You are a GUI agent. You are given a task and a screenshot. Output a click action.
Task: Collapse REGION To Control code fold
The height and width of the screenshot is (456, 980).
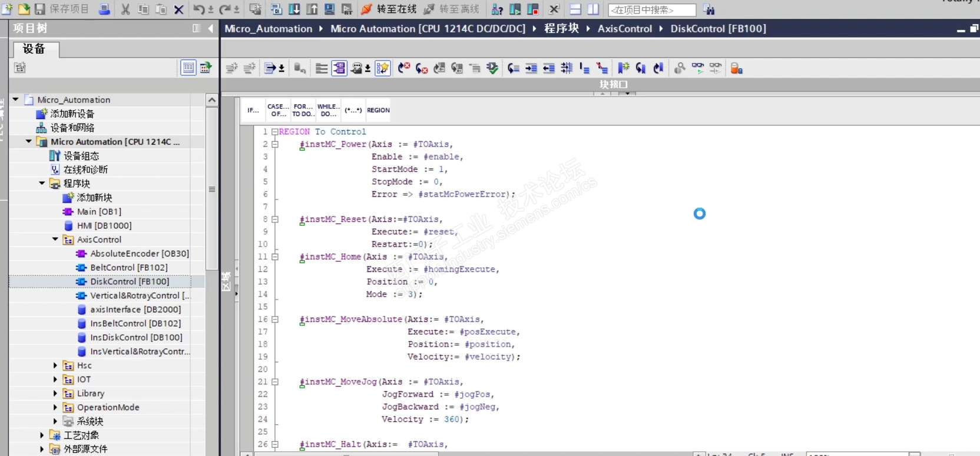[x=274, y=132]
